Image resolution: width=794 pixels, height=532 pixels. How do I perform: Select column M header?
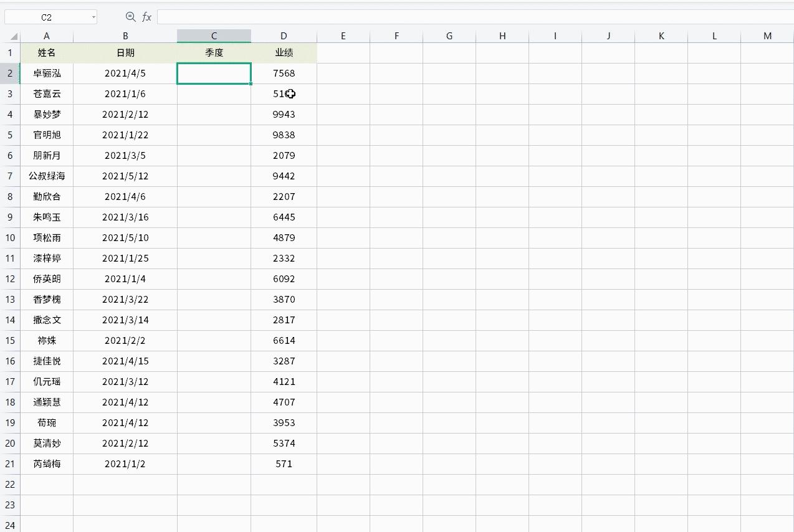coord(767,36)
